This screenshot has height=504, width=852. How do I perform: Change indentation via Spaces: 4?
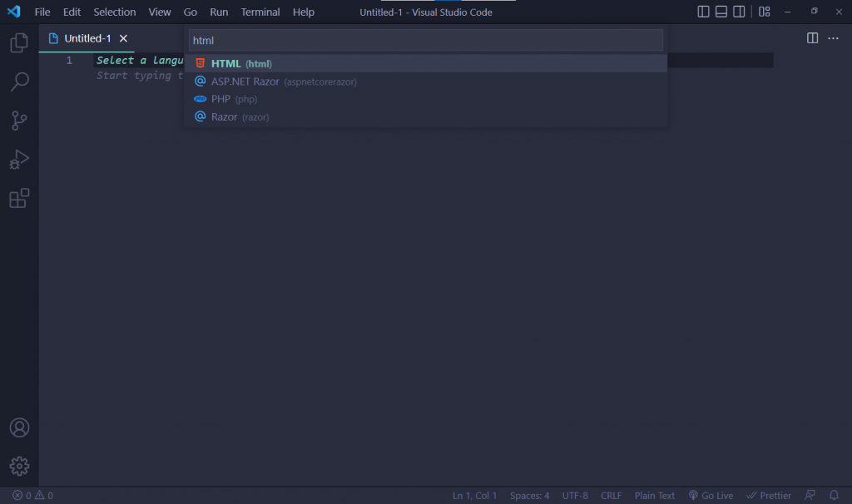coord(529,496)
